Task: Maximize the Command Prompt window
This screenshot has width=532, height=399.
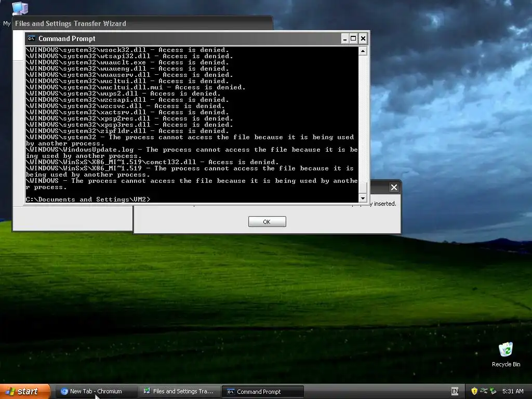Action: click(x=353, y=38)
